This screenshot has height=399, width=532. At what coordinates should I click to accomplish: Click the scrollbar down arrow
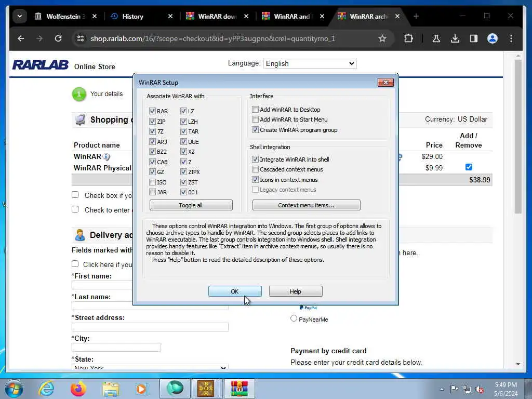click(x=518, y=364)
